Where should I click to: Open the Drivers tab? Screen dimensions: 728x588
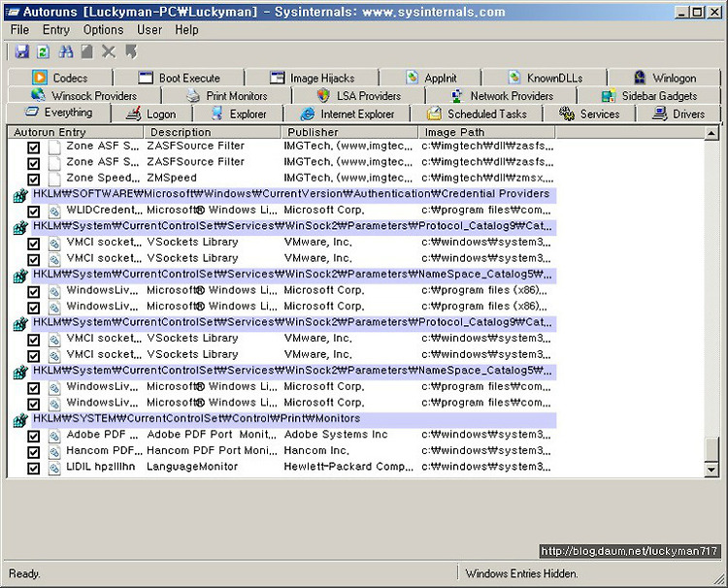678,114
